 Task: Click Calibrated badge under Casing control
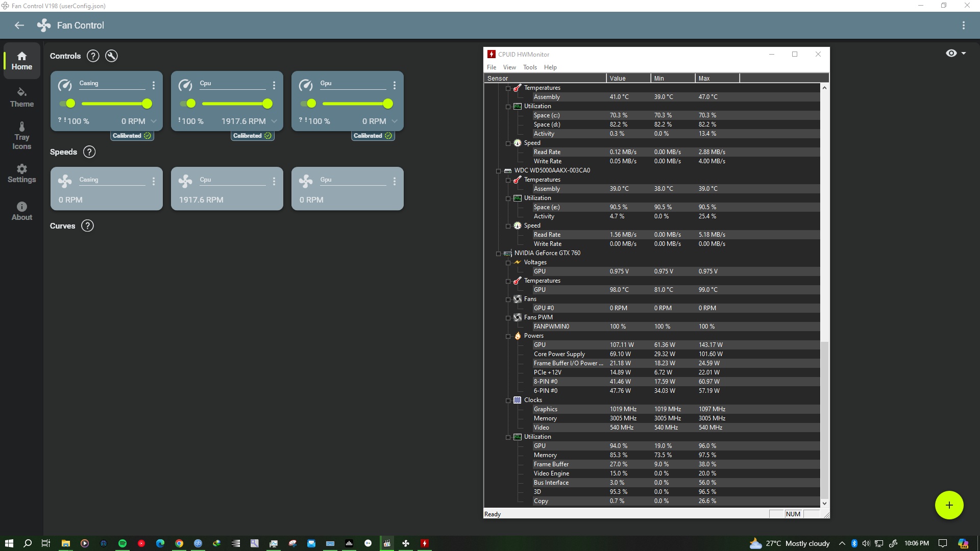pos(132,136)
